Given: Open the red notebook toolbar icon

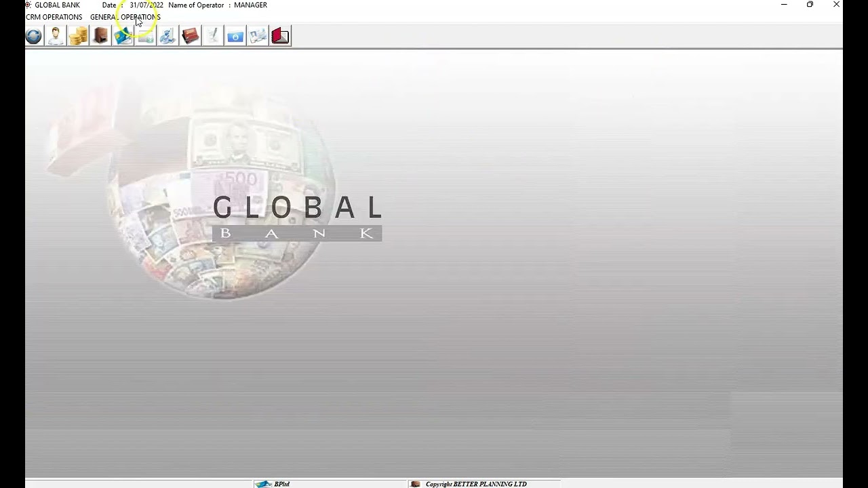Looking at the screenshot, I should (x=280, y=36).
